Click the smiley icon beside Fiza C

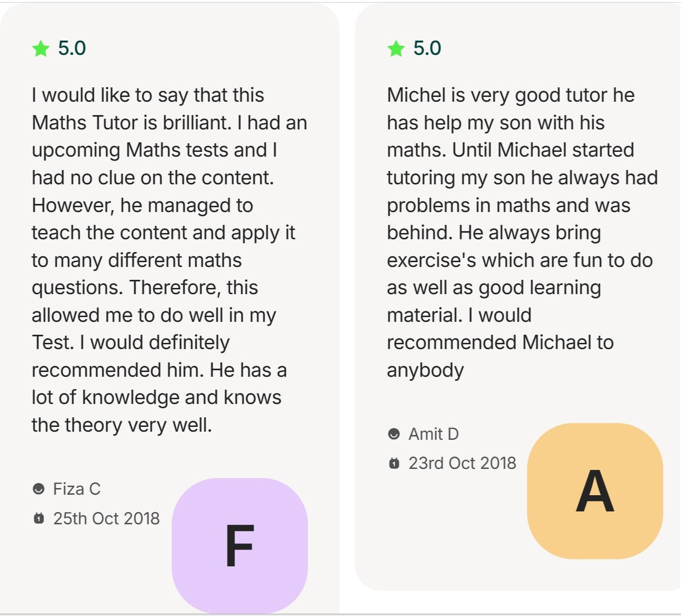point(39,489)
